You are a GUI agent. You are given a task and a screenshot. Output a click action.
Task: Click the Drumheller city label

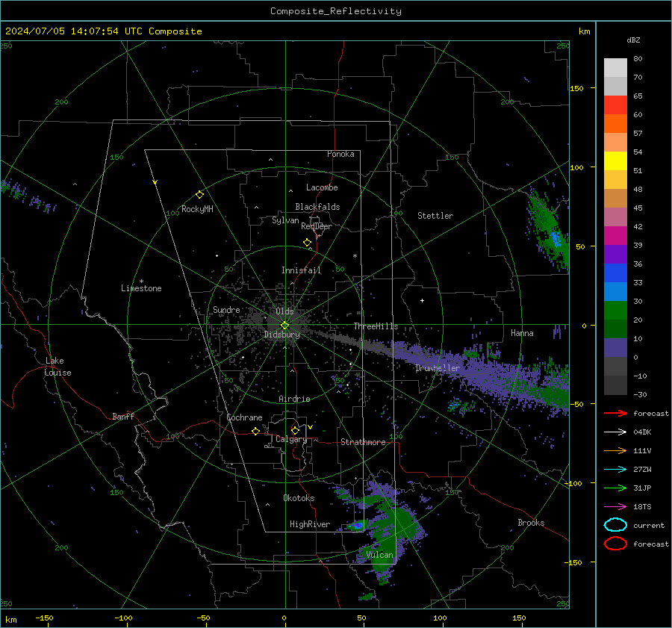tap(438, 368)
